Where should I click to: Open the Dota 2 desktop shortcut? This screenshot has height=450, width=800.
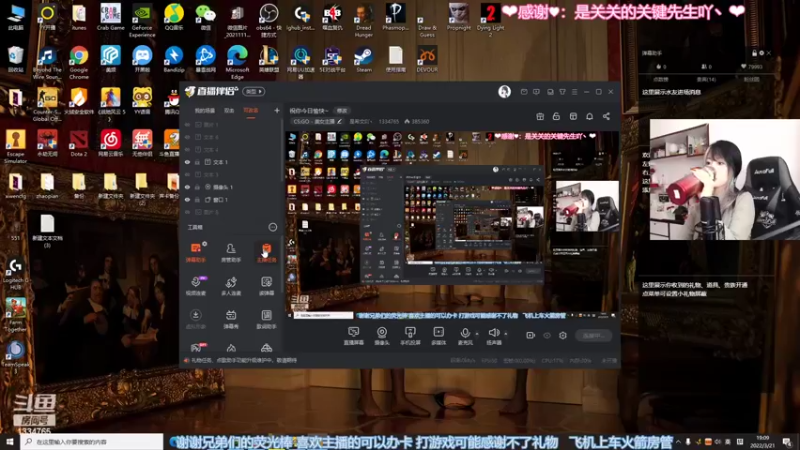pyautogui.click(x=79, y=143)
